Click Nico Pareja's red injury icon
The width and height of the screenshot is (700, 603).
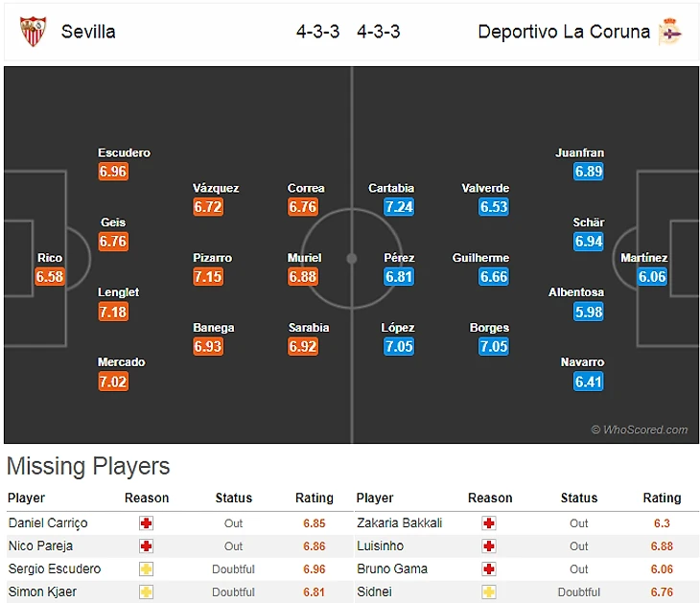coord(146,546)
